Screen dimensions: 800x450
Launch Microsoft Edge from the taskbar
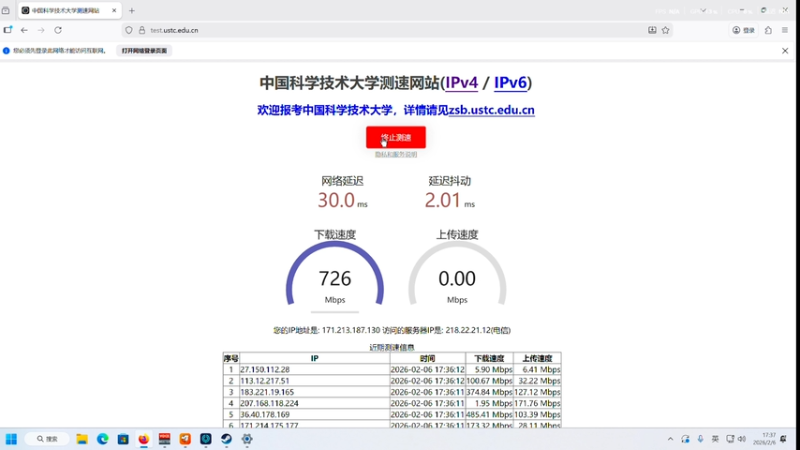pos(103,439)
